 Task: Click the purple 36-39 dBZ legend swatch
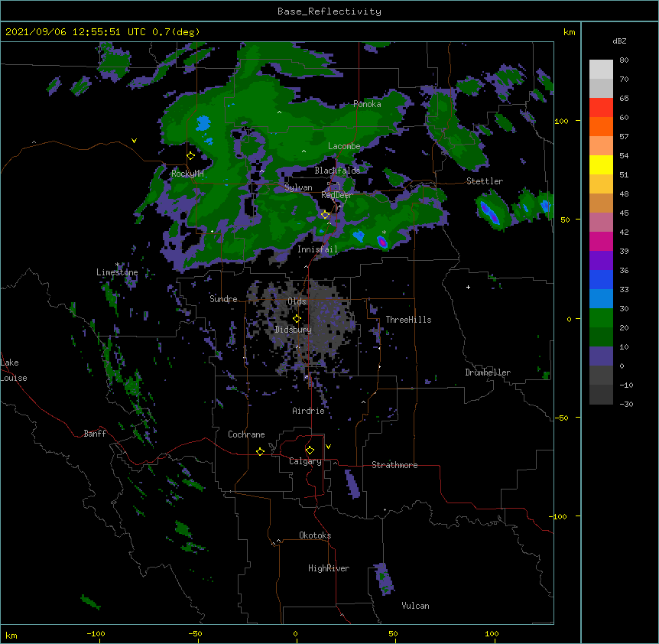pos(601,261)
